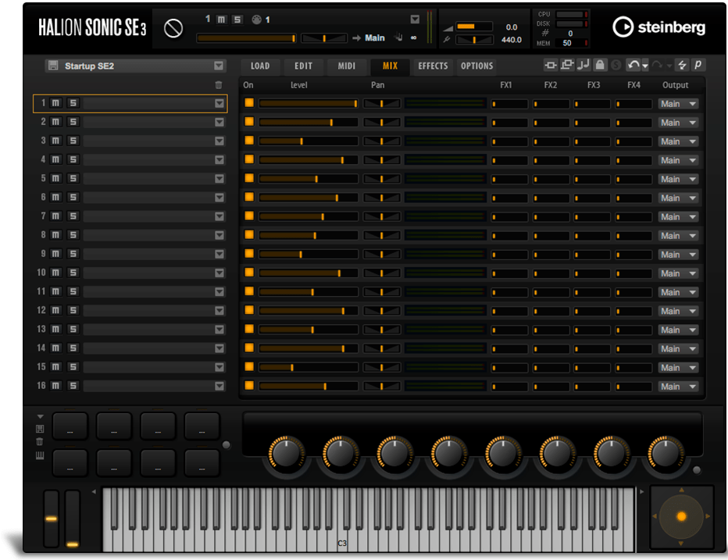
Task: Click the circle-slash program icon in the header
Action: 173,29
